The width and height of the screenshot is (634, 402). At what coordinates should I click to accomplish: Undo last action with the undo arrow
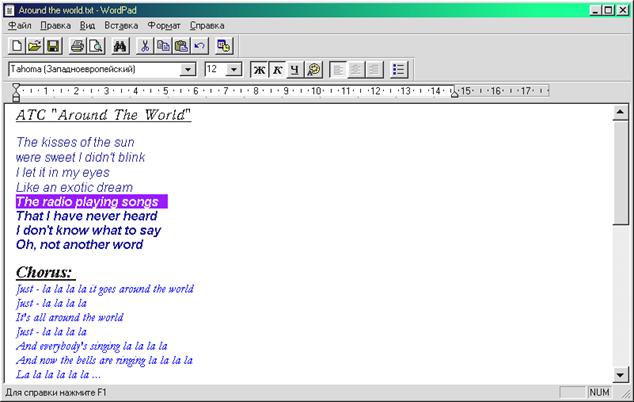pos(199,46)
